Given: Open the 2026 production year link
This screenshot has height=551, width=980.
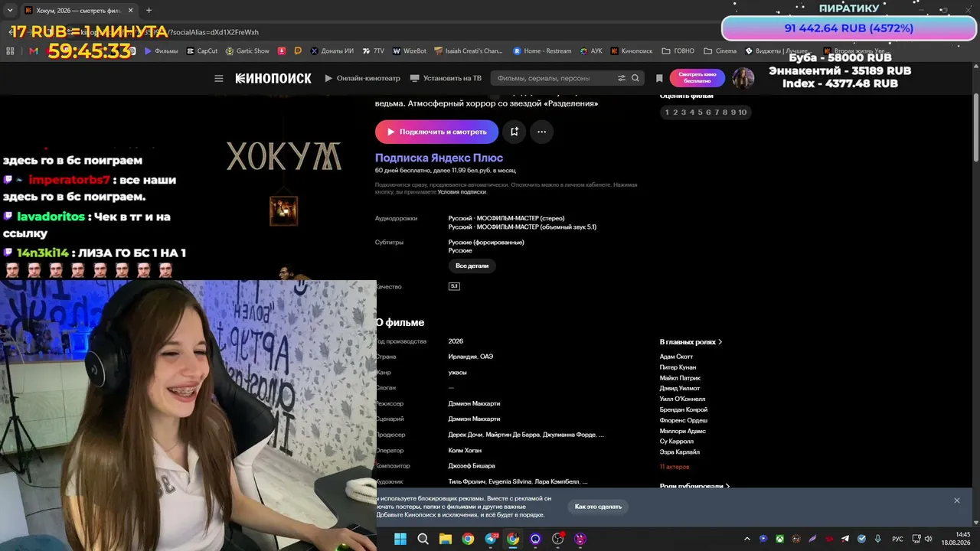Looking at the screenshot, I should tap(456, 341).
